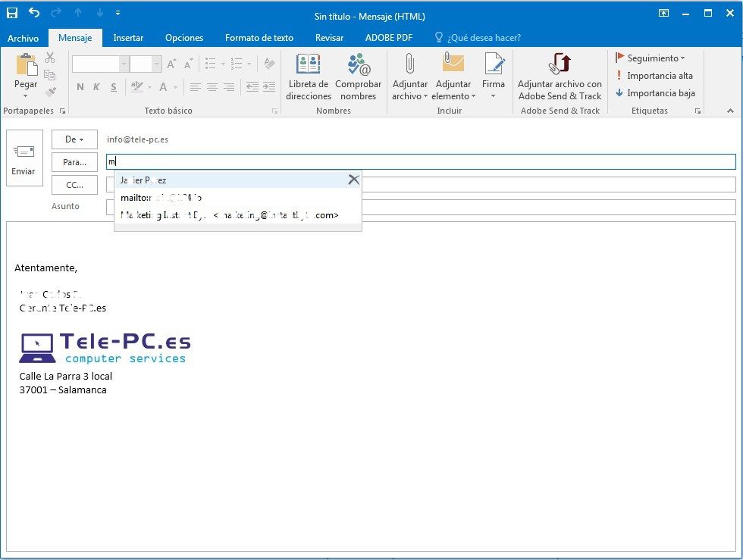This screenshot has width=743, height=560.
Task: Click the Copiar icon
Action: (50, 75)
